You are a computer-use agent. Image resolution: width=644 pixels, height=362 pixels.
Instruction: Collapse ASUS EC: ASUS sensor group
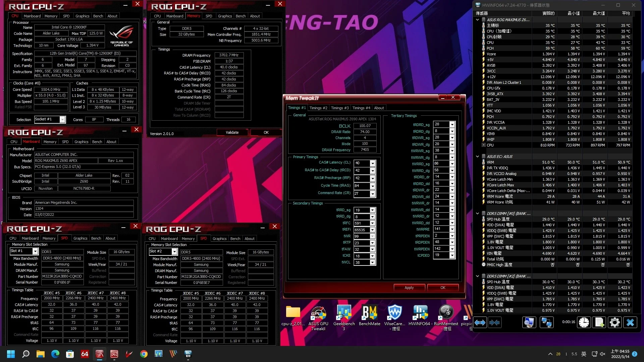pyautogui.click(x=477, y=157)
